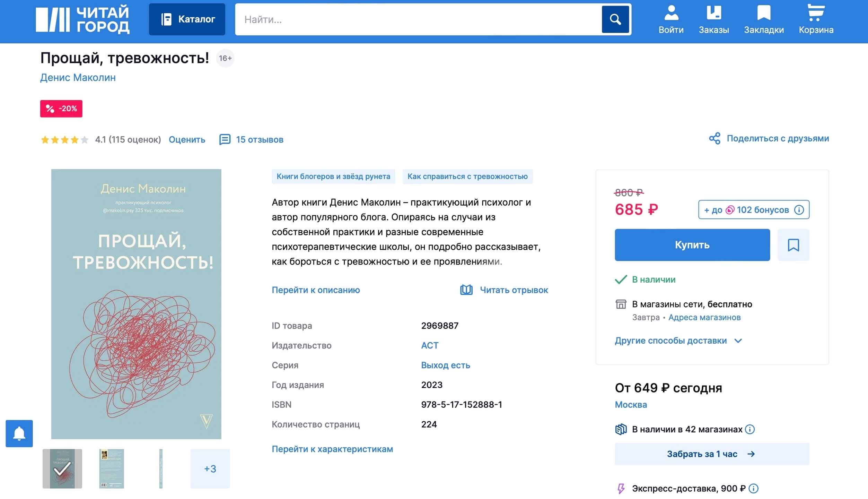Click the -20% discount badge
The height and width of the screenshot is (499, 868).
(x=61, y=109)
